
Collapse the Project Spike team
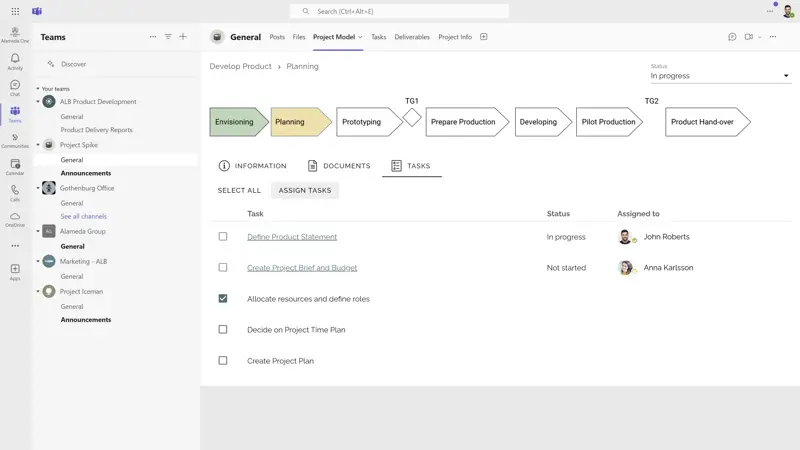pyautogui.click(x=38, y=145)
